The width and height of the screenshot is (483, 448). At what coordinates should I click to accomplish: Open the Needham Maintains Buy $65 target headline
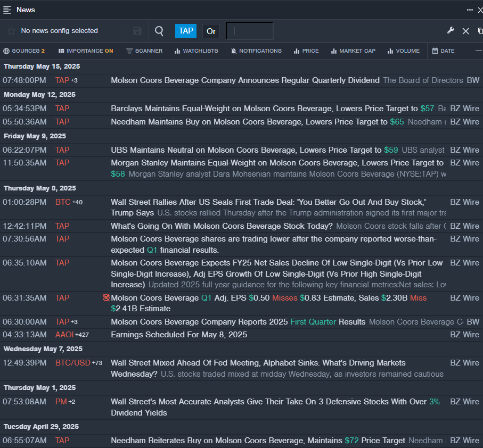(257, 121)
